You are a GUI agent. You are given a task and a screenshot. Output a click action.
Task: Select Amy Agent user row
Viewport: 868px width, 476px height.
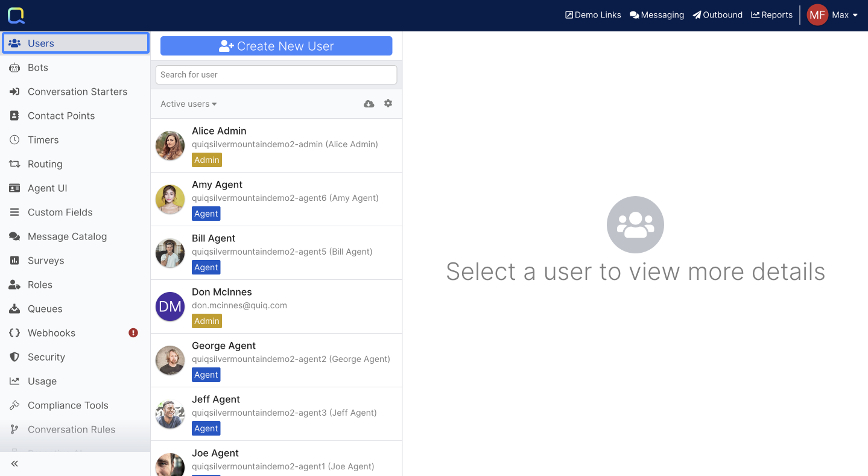(x=276, y=199)
